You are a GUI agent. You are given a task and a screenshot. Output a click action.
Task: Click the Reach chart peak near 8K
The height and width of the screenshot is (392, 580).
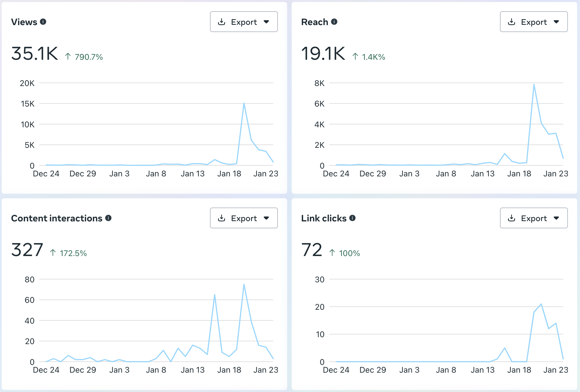[x=534, y=85]
